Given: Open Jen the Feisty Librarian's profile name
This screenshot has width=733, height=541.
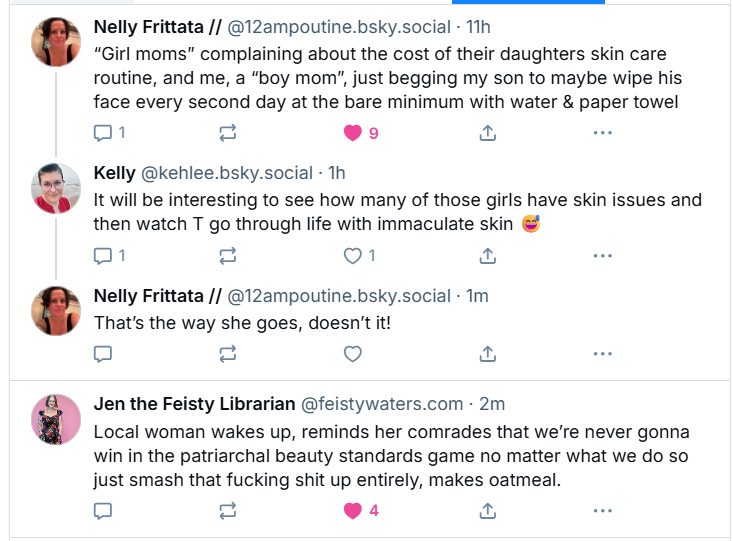Looking at the screenshot, I should coord(194,404).
